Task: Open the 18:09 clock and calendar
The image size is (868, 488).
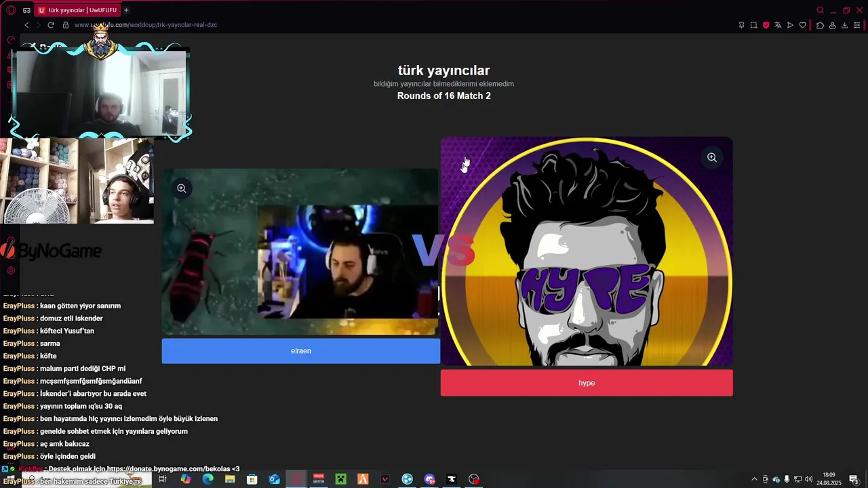Action: coord(829,479)
